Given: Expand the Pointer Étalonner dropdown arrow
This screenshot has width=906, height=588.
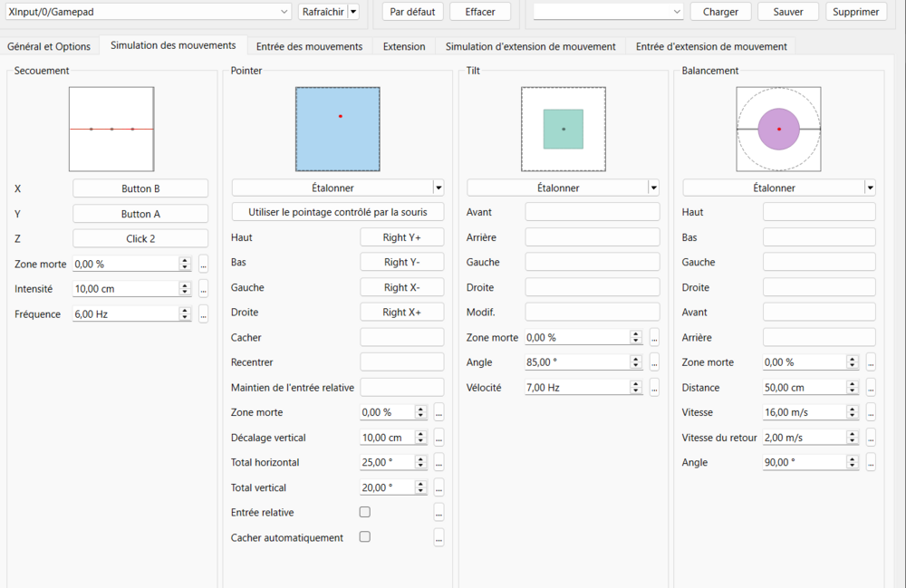Looking at the screenshot, I should point(439,188).
